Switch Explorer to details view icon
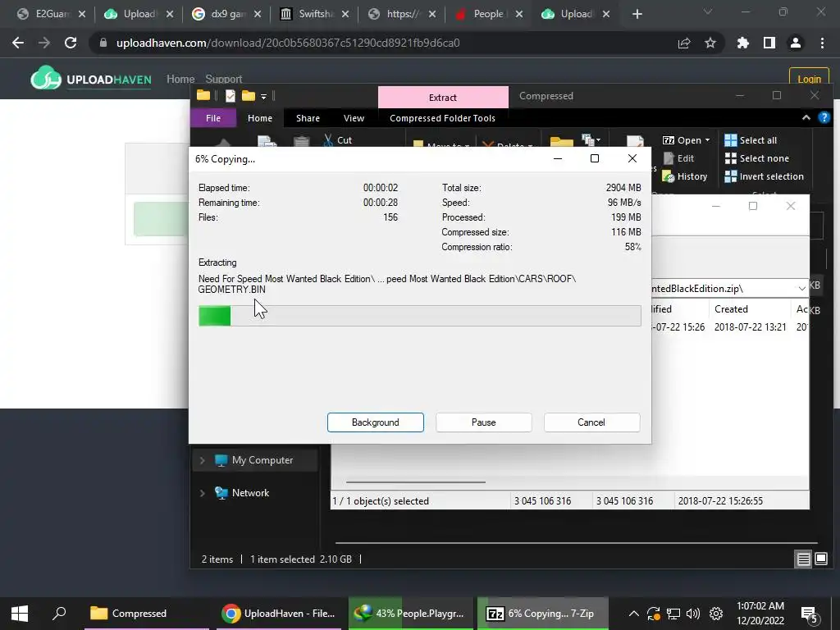The width and height of the screenshot is (840, 630). click(x=804, y=559)
